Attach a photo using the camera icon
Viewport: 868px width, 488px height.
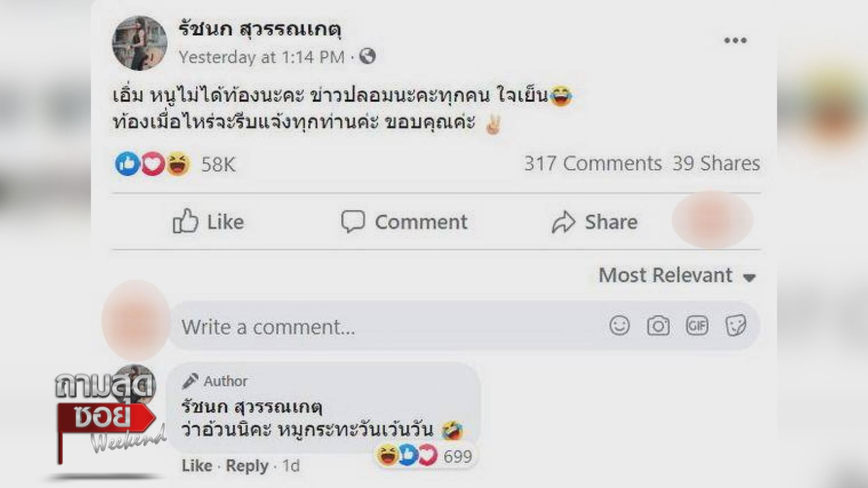point(658,326)
